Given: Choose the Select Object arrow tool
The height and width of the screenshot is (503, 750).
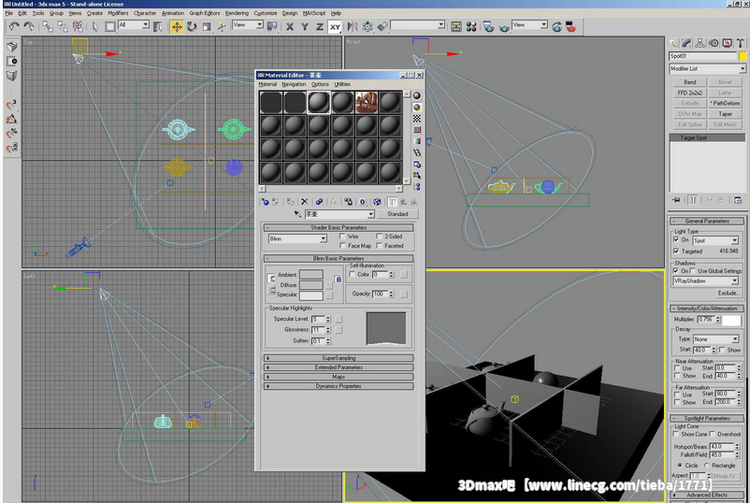Looking at the screenshot, I should click(x=95, y=26).
